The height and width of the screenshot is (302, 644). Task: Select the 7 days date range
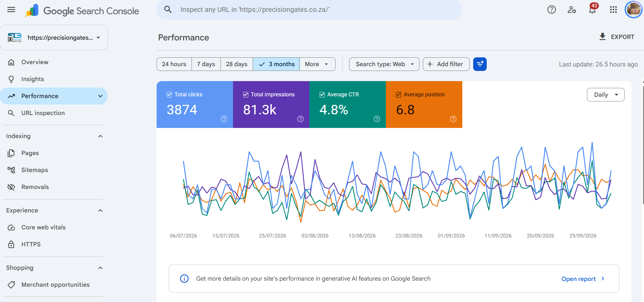tap(206, 64)
